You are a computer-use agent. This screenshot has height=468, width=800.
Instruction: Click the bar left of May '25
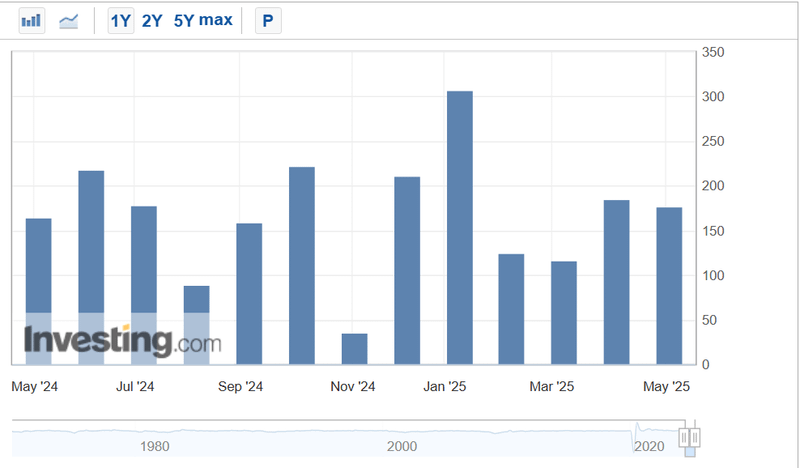616,282
